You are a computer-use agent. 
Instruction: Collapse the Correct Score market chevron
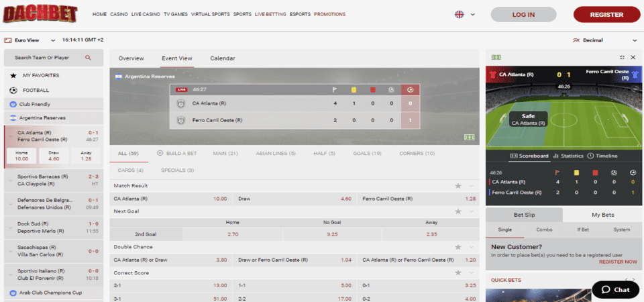472,273
